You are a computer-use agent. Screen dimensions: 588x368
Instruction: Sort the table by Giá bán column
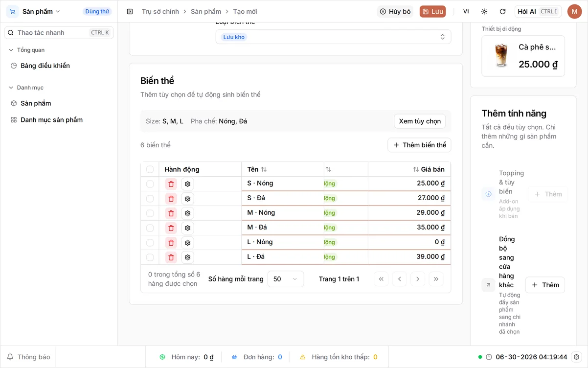click(429, 169)
